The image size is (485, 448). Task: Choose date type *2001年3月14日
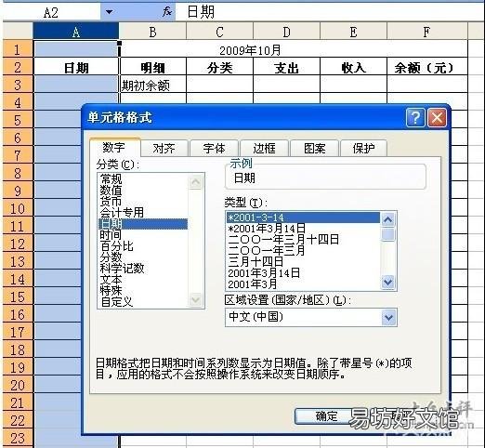click(x=303, y=229)
